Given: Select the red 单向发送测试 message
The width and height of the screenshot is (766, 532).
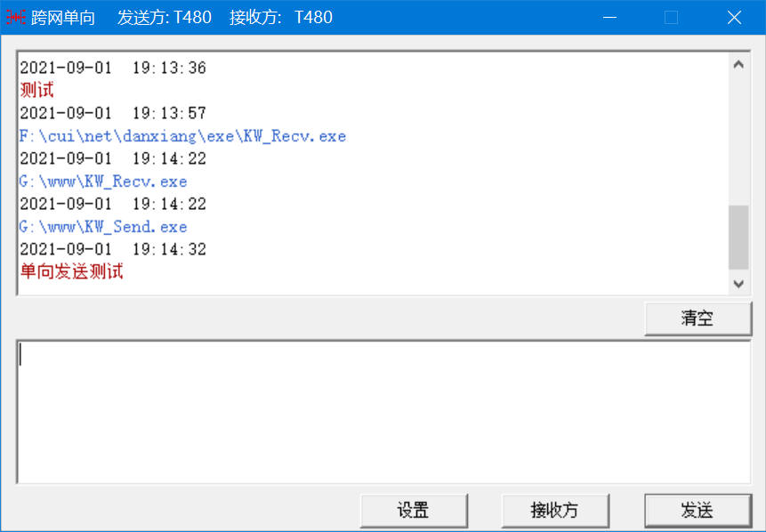Looking at the screenshot, I should point(72,271).
